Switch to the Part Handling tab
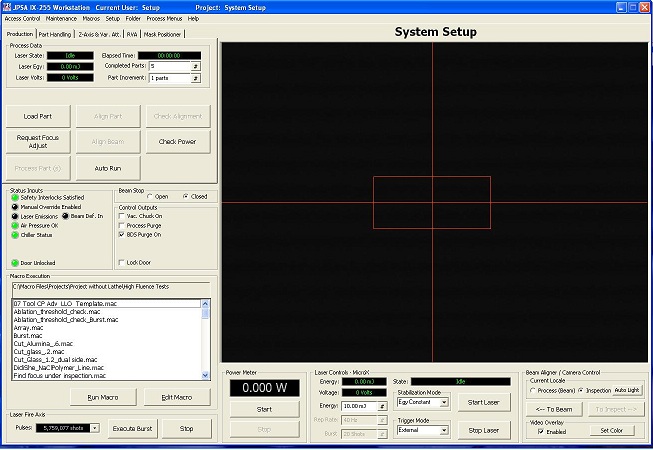Image resolution: width=653 pixels, height=450 pixels. 55,35
